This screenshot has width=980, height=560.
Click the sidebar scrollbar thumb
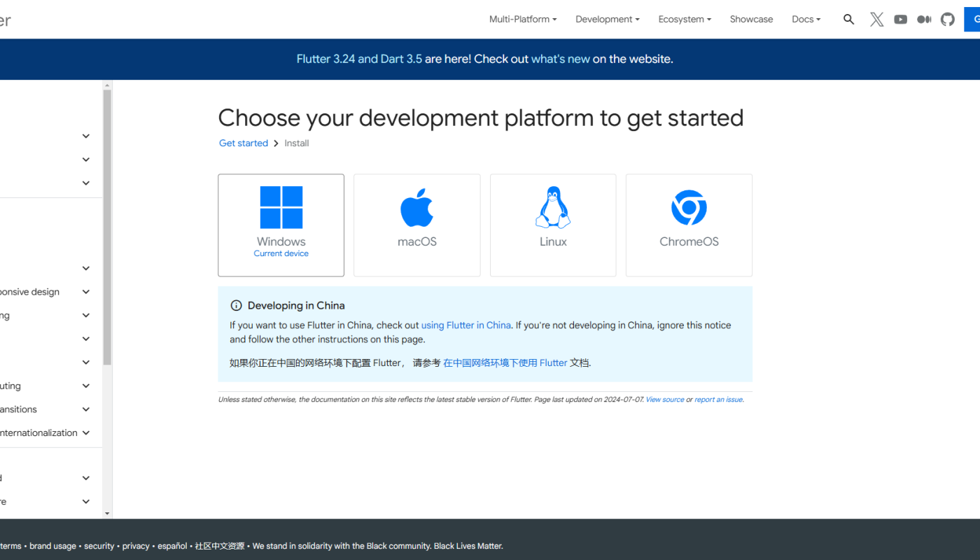click(107, 227)
